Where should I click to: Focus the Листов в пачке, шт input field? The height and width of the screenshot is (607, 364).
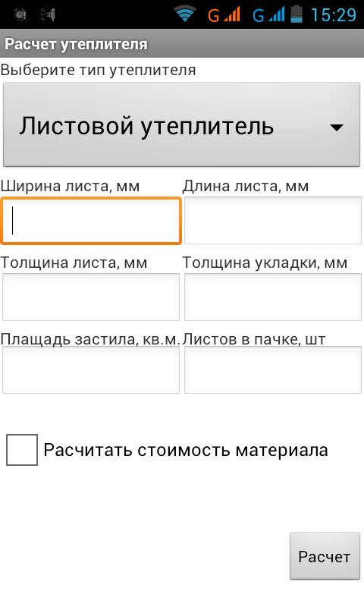click(x=273, y=370)
